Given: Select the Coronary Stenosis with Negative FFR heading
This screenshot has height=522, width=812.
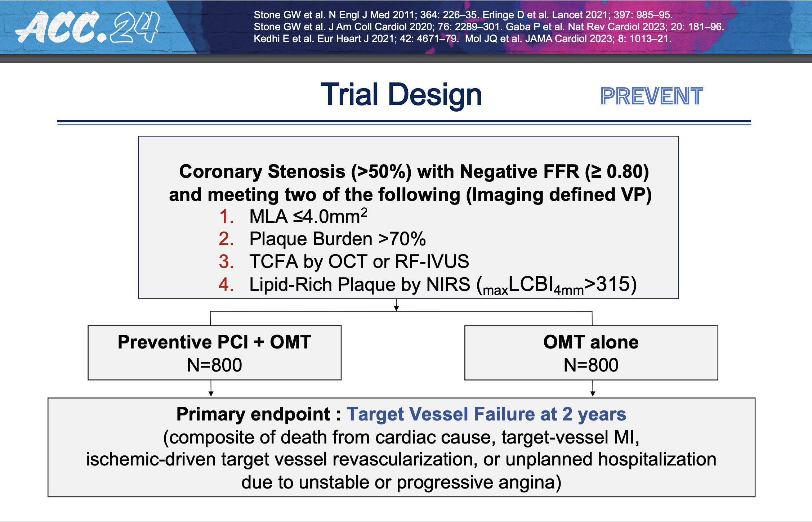Looking at the screenshot, I should pos(414,172).
